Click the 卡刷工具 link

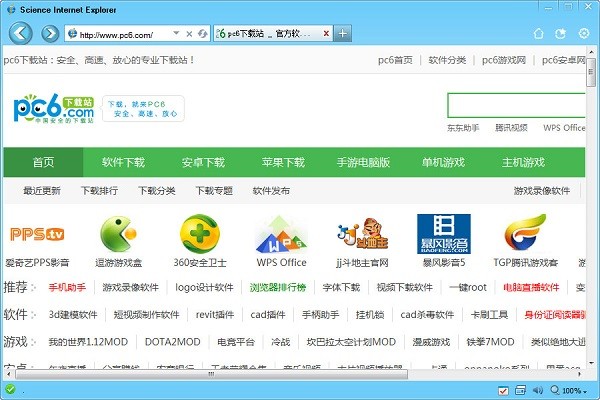[489, 315]
